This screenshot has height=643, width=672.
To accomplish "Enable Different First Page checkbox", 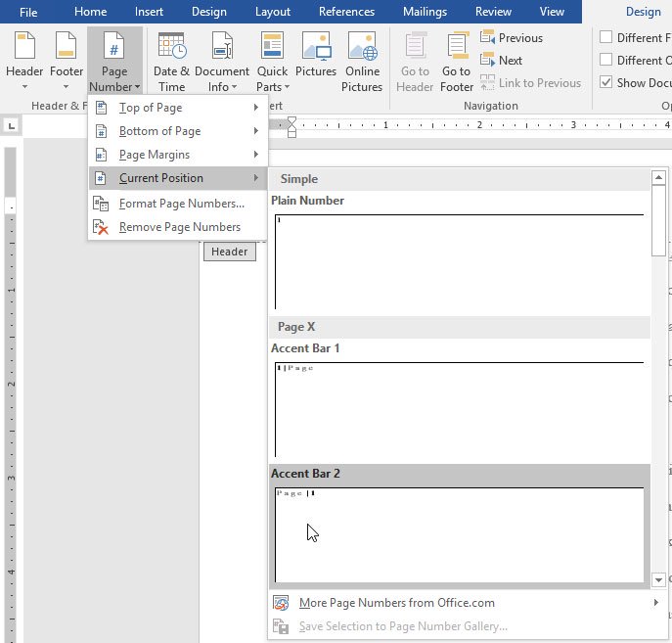I will [x=607, y=38].
